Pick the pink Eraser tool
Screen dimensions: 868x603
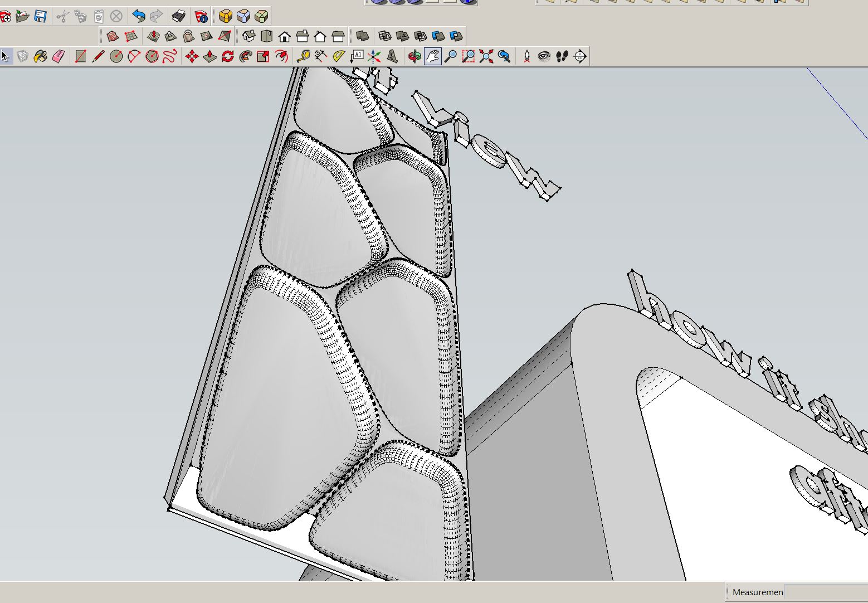pos(58,56)
